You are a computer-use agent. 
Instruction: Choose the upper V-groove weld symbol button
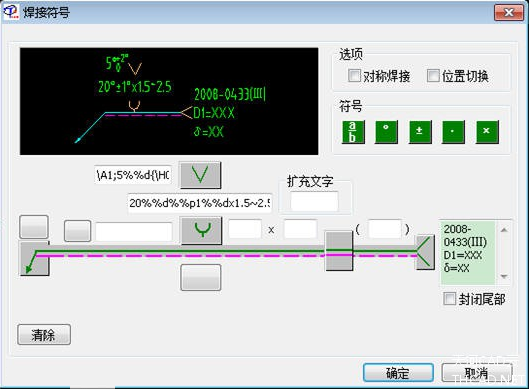pos(201,175)
